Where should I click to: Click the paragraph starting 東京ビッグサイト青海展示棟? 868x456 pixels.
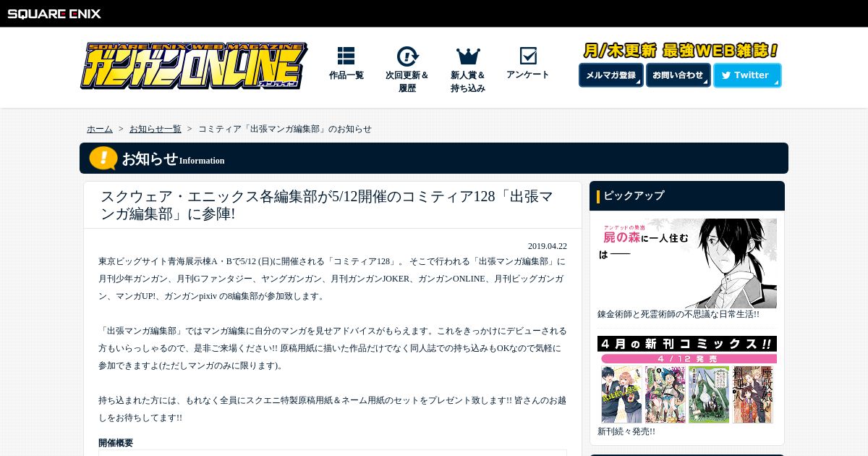(x=333, y=279)
